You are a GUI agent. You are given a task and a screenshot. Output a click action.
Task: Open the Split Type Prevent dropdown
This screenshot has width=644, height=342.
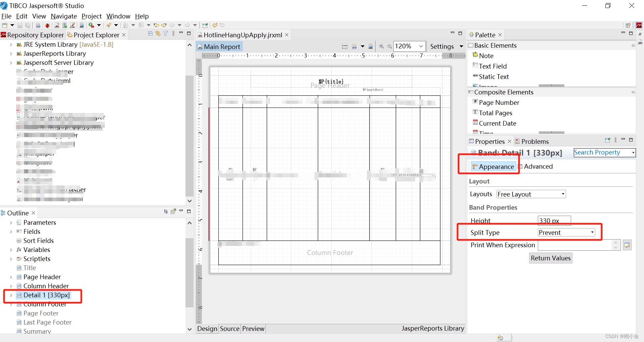[x=566, y=232]
